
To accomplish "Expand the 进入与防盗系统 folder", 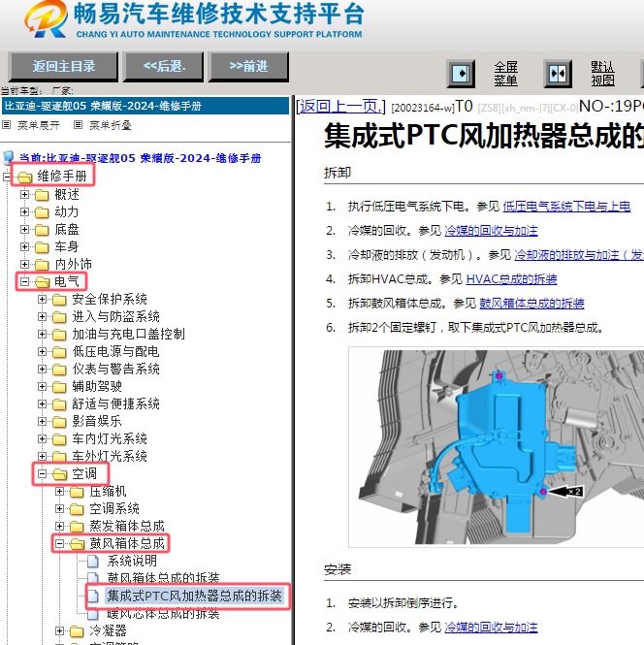I will (x=42, y=316).
